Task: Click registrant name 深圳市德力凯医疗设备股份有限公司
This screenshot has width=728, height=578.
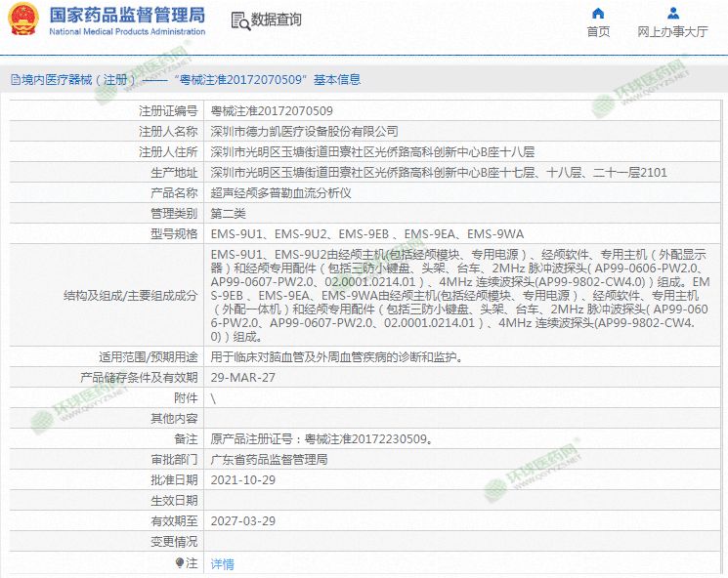Action: point(305,131)
